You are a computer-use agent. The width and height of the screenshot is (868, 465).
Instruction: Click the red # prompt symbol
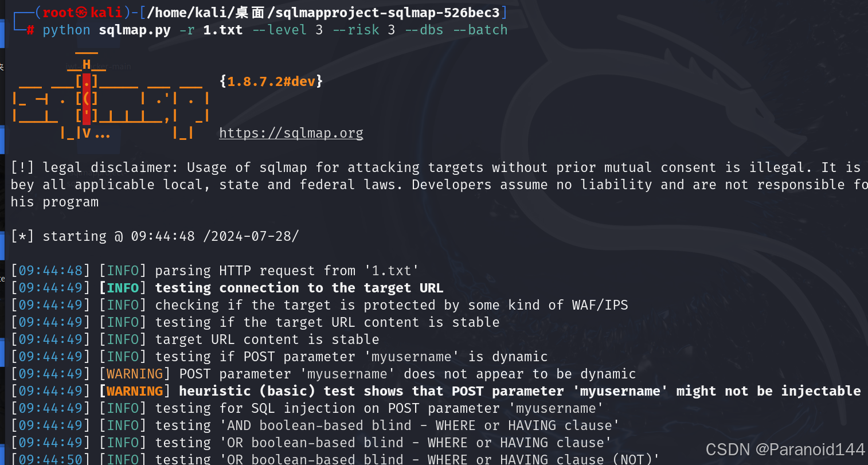30,30
